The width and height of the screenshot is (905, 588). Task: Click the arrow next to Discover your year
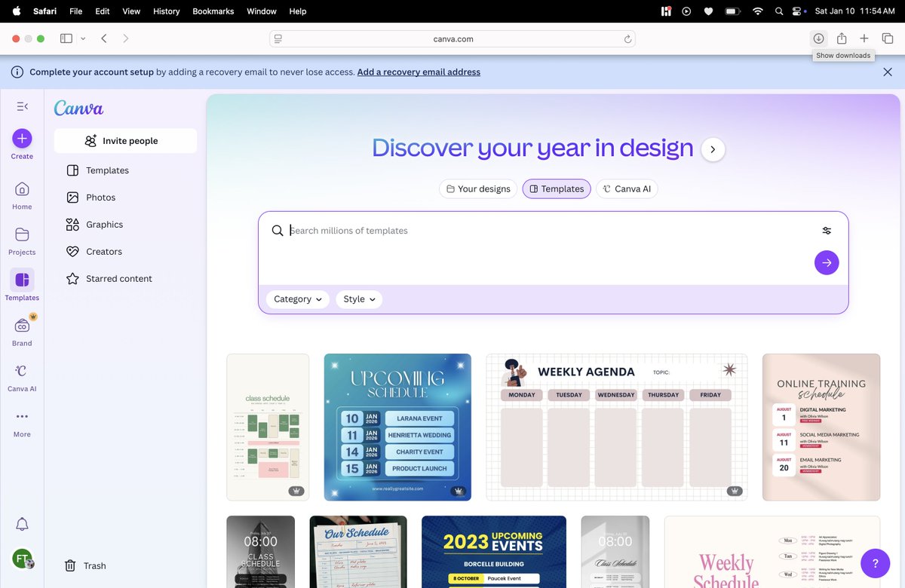[x=713, y=149]
